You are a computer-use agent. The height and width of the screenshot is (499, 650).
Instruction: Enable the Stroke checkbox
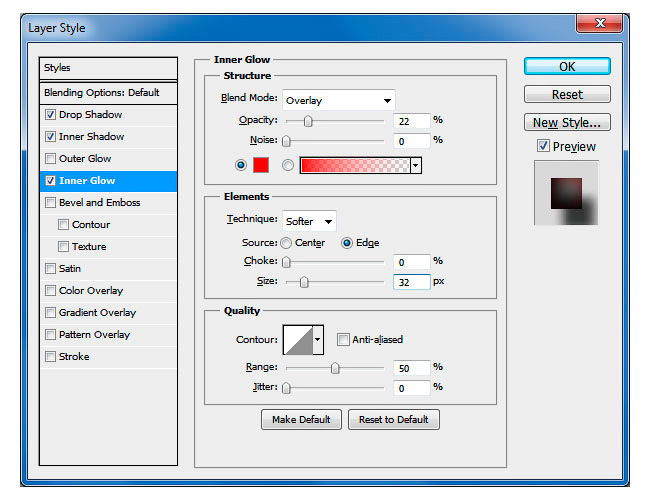tap(51, 356)
